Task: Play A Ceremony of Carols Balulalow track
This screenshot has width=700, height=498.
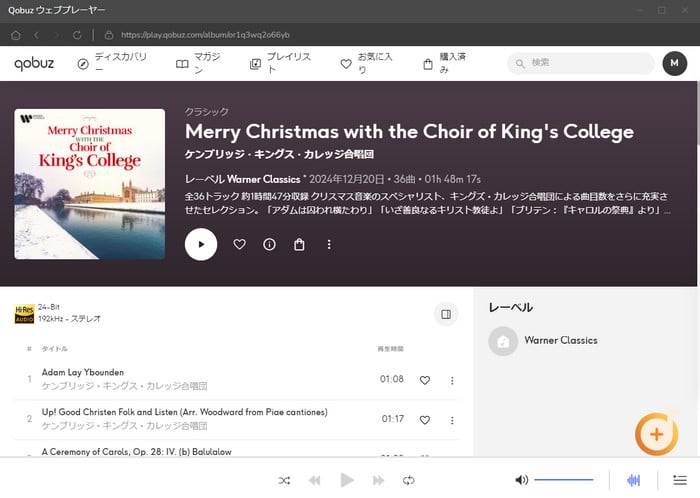Action: coord(137,451)
